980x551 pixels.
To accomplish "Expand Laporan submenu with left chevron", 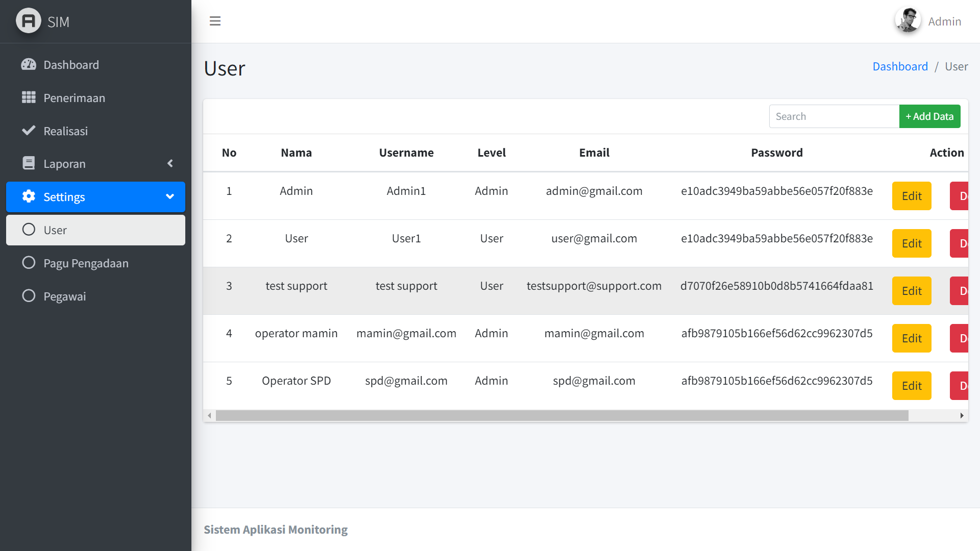I will coord(170,163).
